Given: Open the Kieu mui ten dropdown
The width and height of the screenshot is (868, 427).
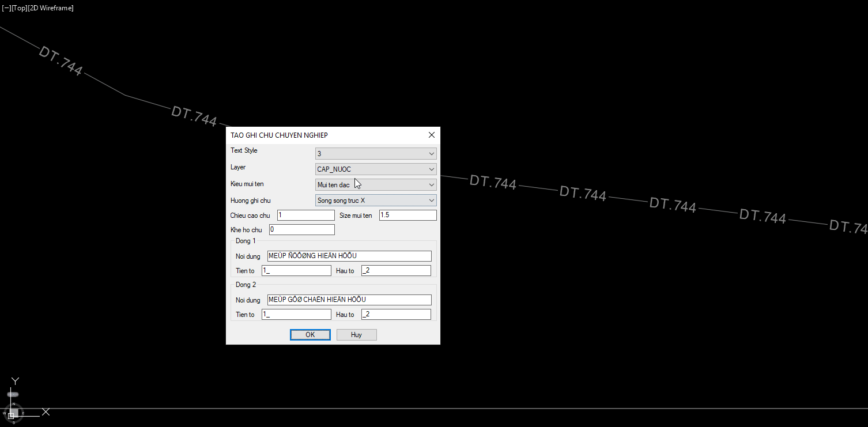Looking at the screenshot, I should click(376, 185).
